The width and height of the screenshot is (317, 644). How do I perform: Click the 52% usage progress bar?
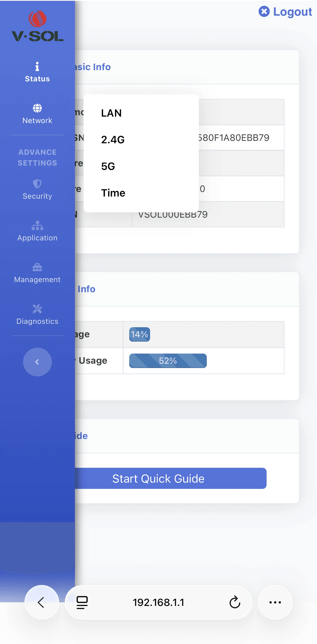click(x=168, y=361)
